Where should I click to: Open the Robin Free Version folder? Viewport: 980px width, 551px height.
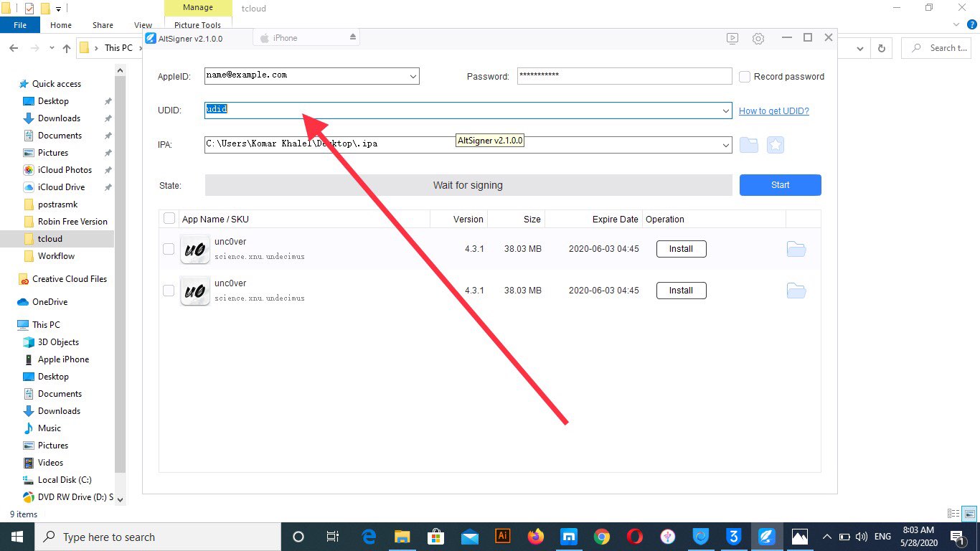72,222
